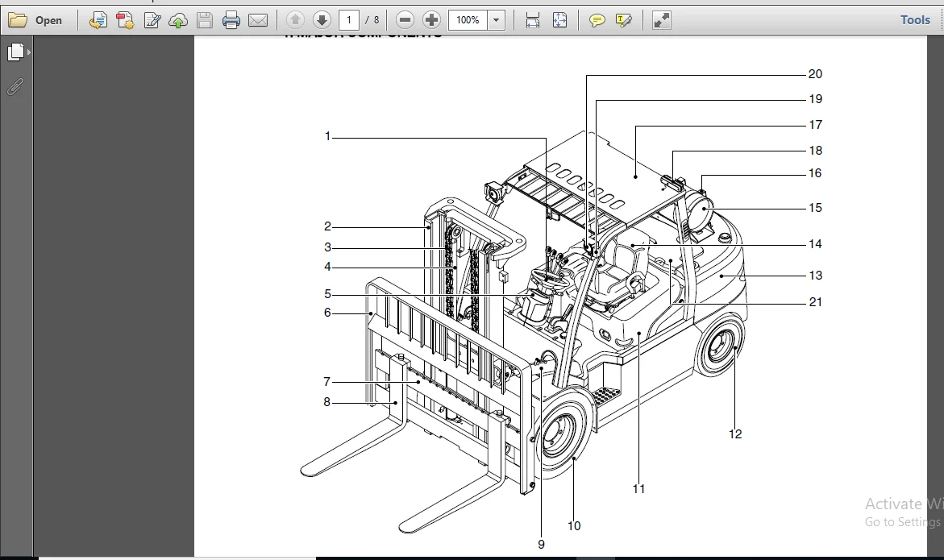This screenshot has height=560, width=944.
Task: Click callout label 18 in diagram
Action: (x=815, y=151)
